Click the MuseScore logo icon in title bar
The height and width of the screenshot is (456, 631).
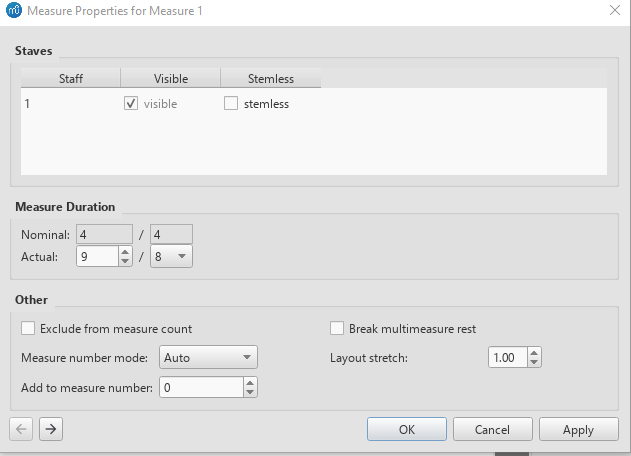coord(12,9)
